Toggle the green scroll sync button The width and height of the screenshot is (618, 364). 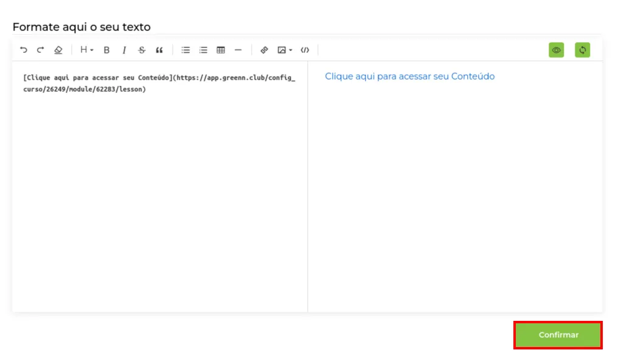[x=582, y=50]
